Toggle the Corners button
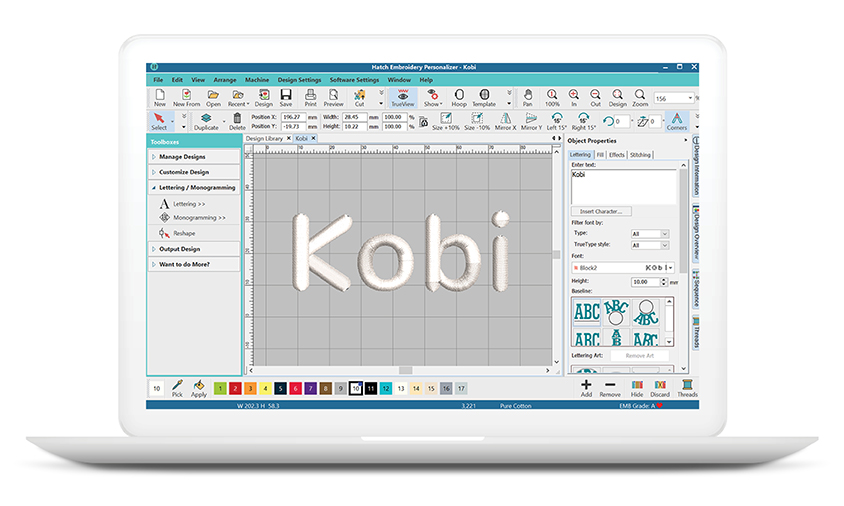Image resolution: width=844 pixels, height=506 pixels. [677, 121]
